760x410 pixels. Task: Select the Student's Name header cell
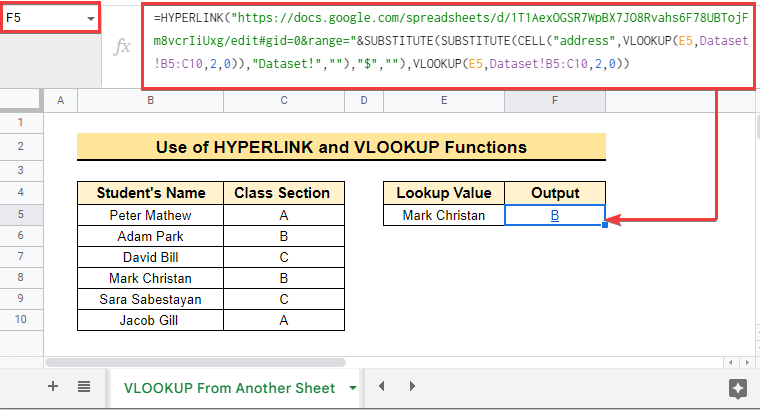coord(150,193)
